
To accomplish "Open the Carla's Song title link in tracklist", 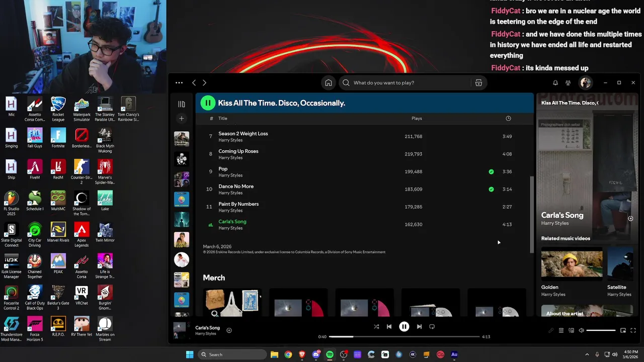I will (232, 221).
